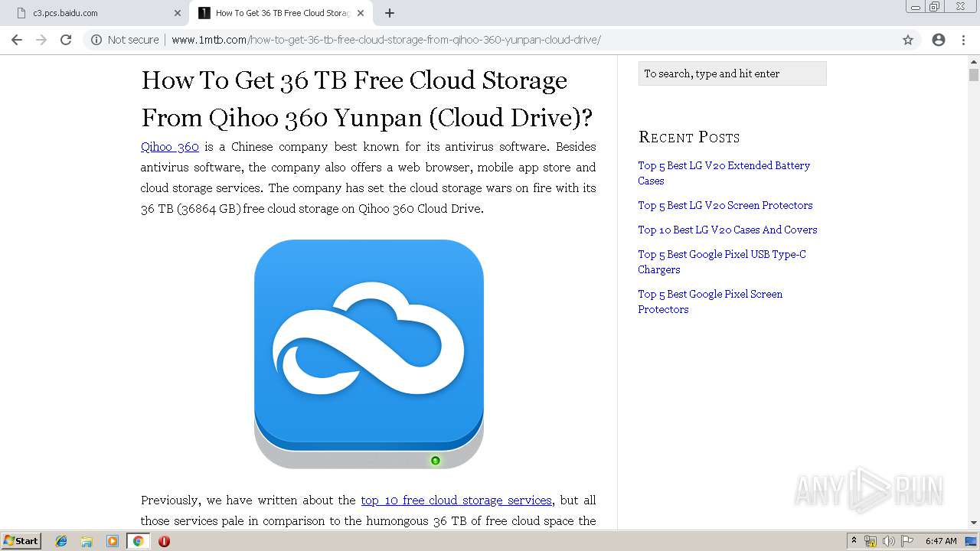Viewport: 980px width, 551px height.
Task: Open the network status tray icon
Action: pos(871,541)
